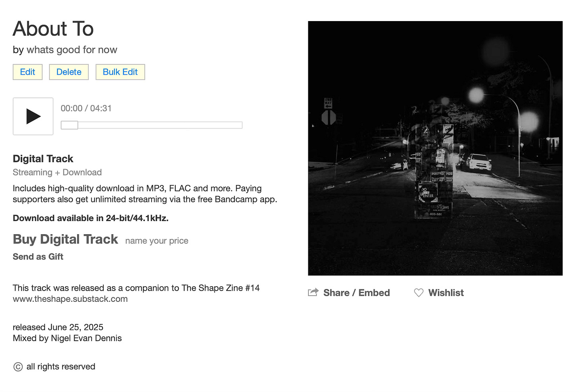This screenshot has width=579, height=392.
Task: Click the name your price label
Action: (157, 241)
